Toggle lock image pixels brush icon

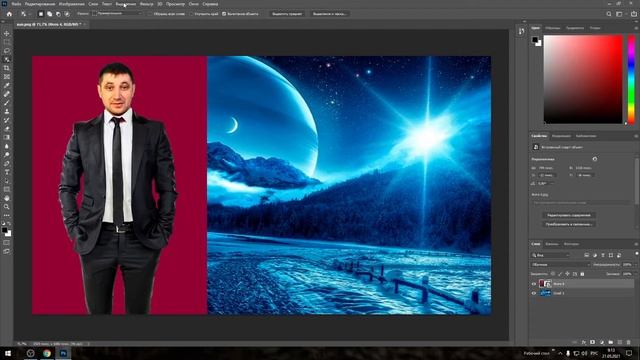point(560,274)
